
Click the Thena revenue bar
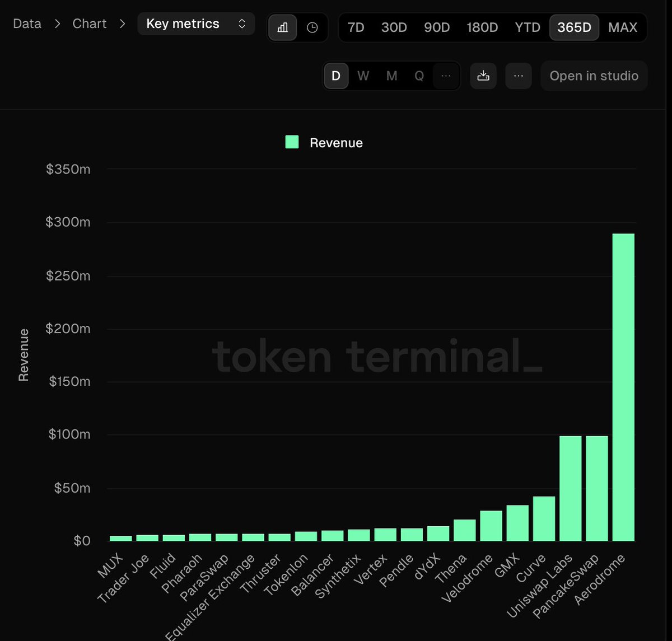click(x=465, y=530)
